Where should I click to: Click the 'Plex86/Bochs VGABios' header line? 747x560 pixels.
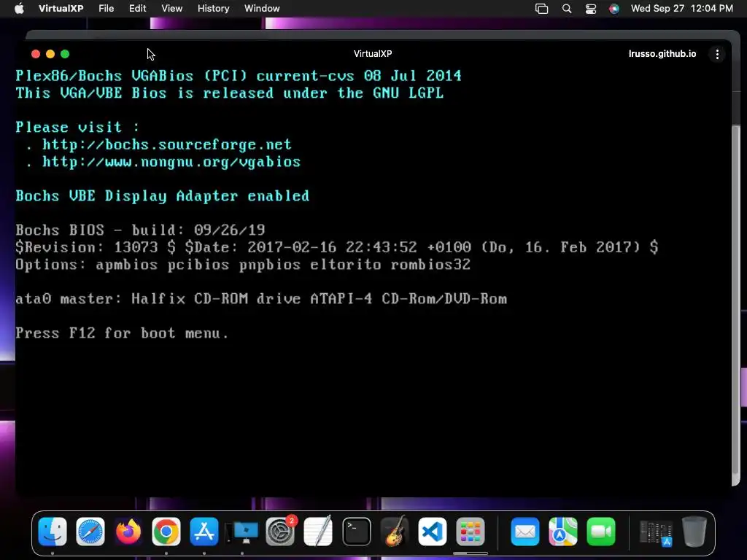pos(239,76)
